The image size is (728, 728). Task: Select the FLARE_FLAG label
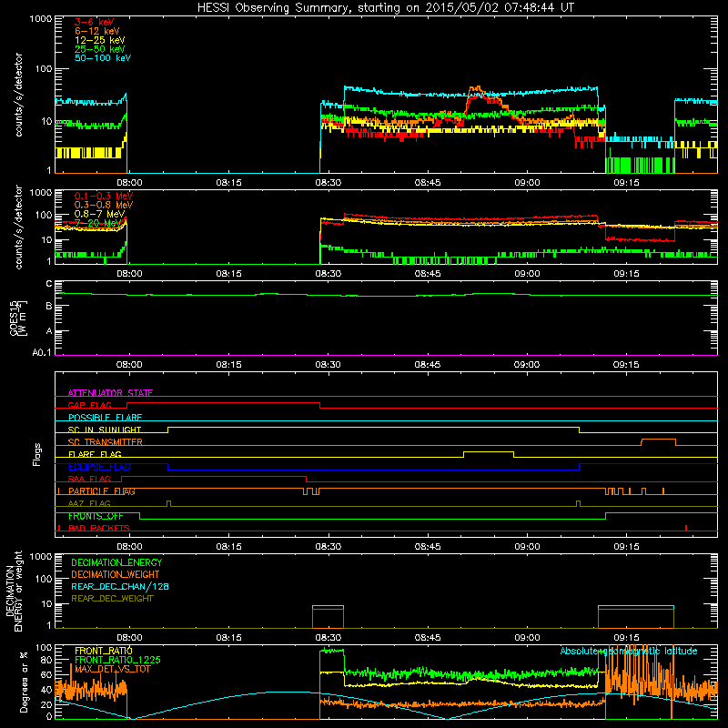(x=95, y=454)
